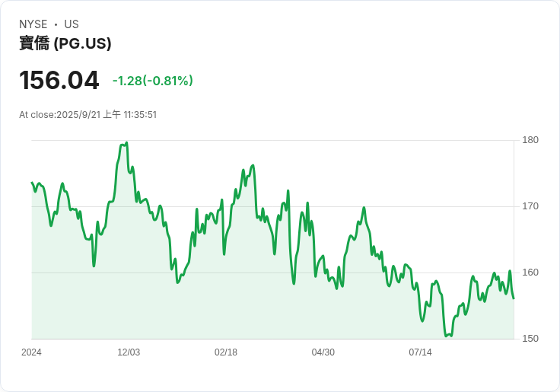Click the lowest trough near 150 on chart
Screen dimensions: 560x392
pyautogui.click(x=446, y=336)
